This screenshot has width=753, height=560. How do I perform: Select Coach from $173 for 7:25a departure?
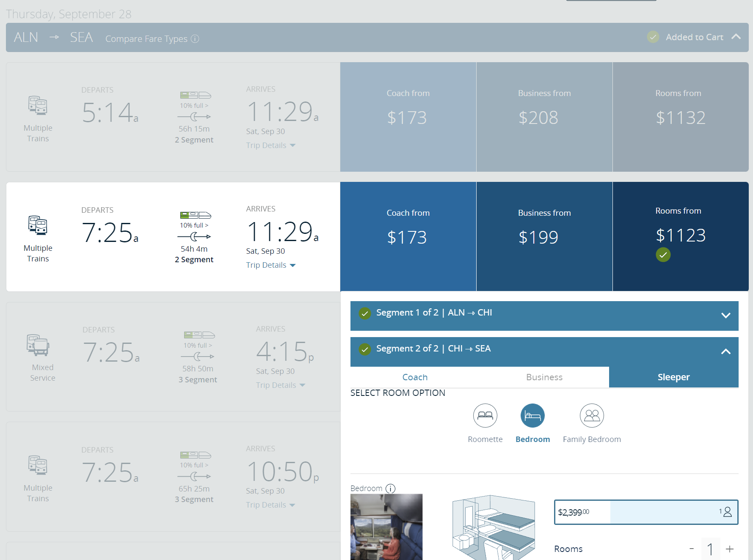[408, 236]
